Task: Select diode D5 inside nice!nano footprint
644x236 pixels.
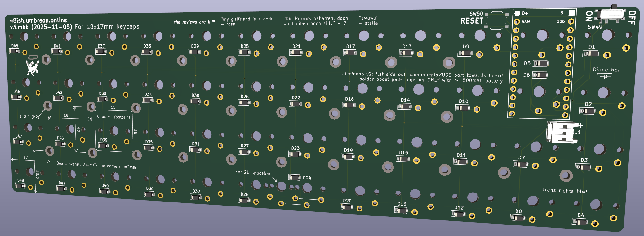Action: 540,64
